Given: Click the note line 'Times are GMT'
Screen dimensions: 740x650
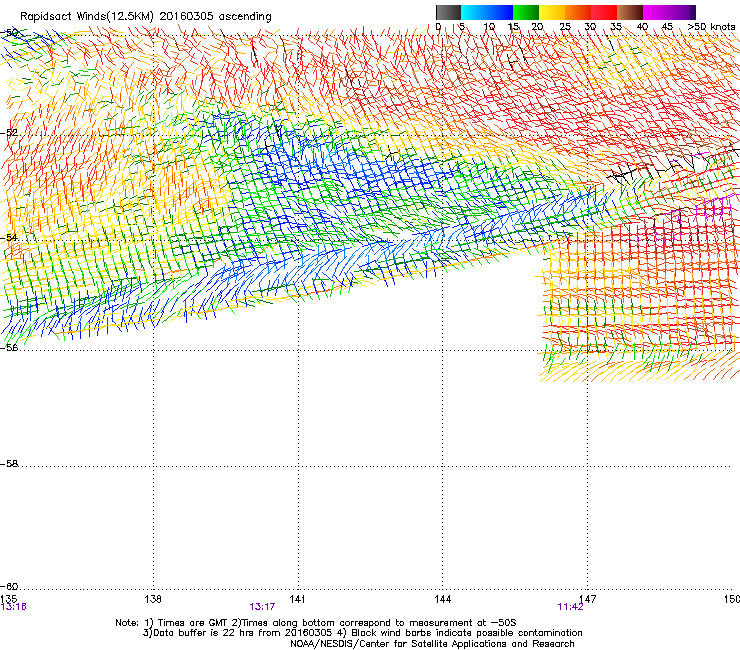Looking at the screenshot, I should [x=192, y=623].
